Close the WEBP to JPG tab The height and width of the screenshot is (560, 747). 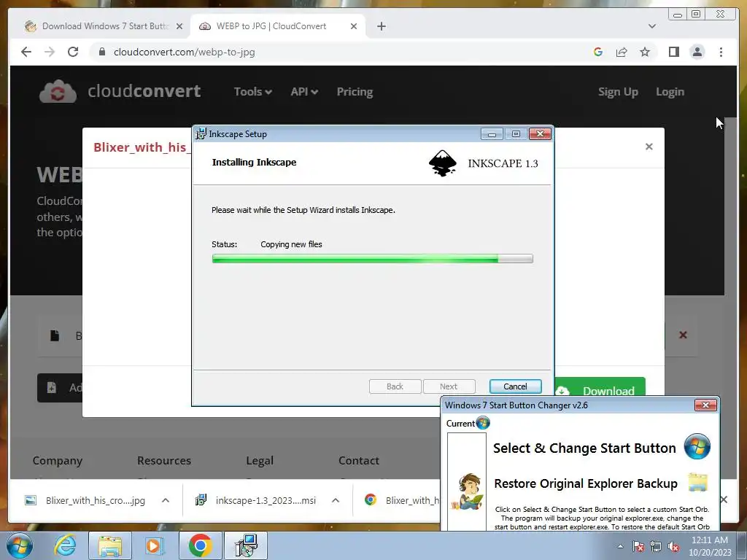354,26
